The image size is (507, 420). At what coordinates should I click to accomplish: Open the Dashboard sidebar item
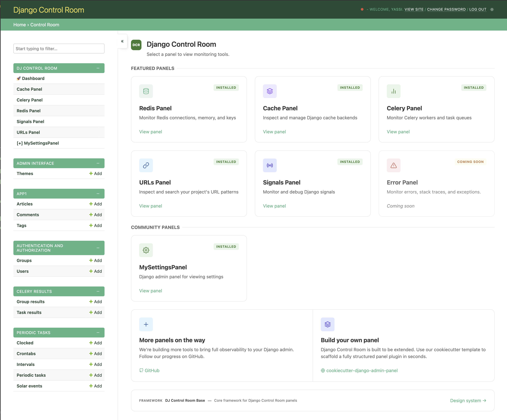click(x=31, y=78)
